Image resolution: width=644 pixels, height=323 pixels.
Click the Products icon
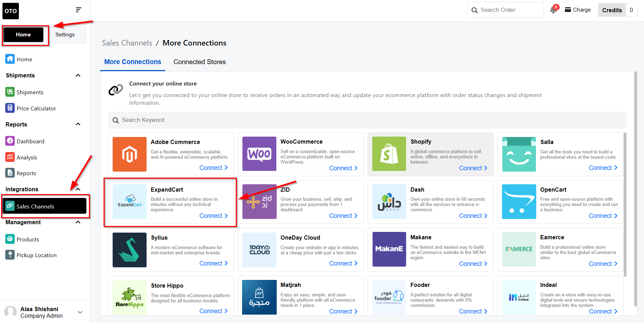coord(10,239)
